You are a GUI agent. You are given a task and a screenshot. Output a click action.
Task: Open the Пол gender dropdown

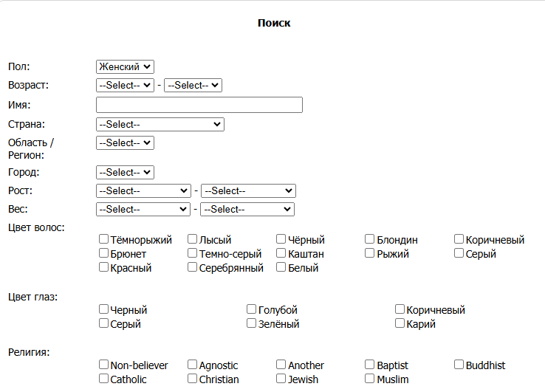(x=125, y=67)
